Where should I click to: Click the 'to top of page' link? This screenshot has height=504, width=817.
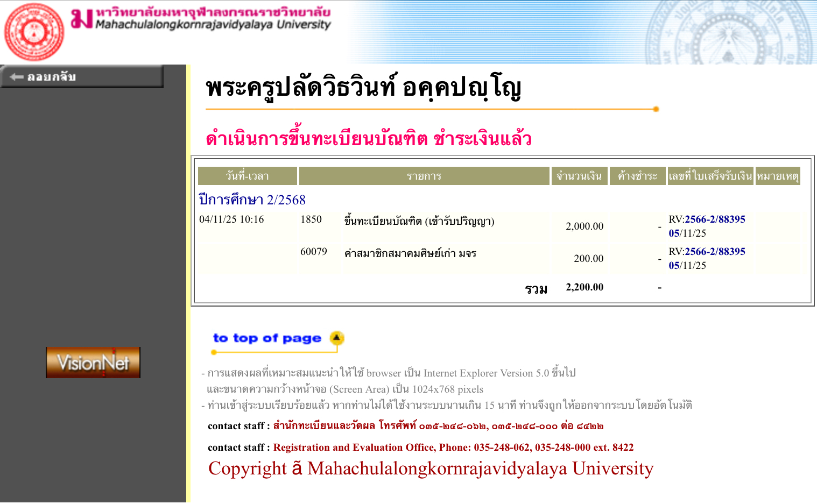click(267, 338)
